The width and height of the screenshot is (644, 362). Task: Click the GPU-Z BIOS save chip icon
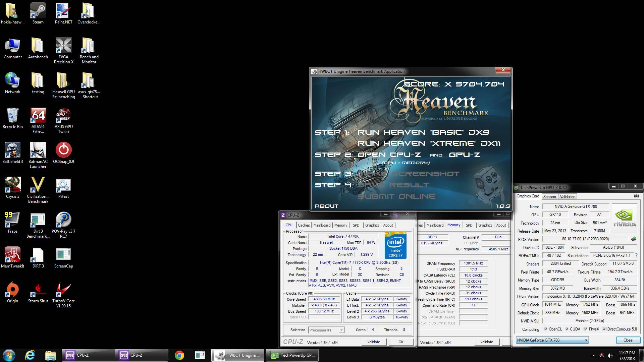[x=633, y=239]
